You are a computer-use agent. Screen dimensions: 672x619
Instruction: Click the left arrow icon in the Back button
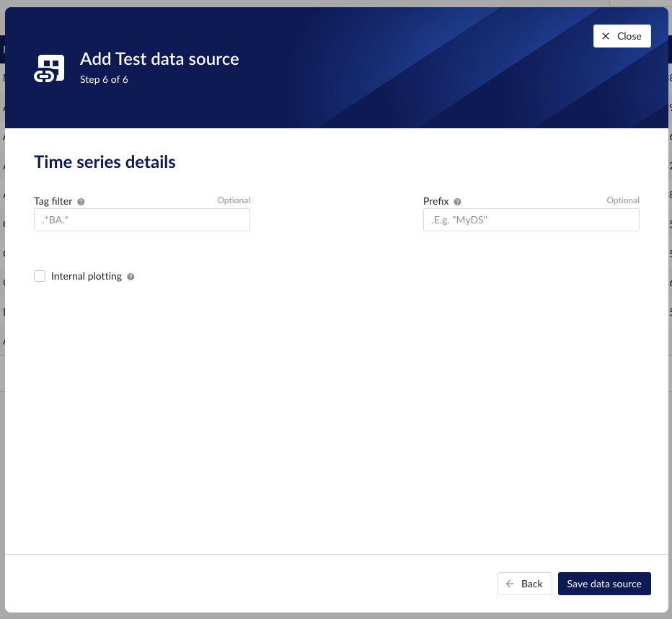pyautogui.click(x=511, y=584)
